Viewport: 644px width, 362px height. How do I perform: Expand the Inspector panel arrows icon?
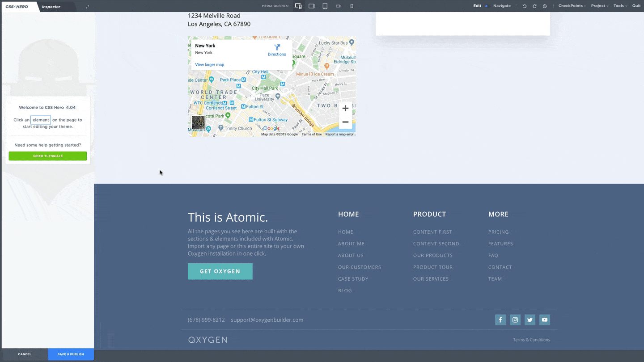[87, 7]
